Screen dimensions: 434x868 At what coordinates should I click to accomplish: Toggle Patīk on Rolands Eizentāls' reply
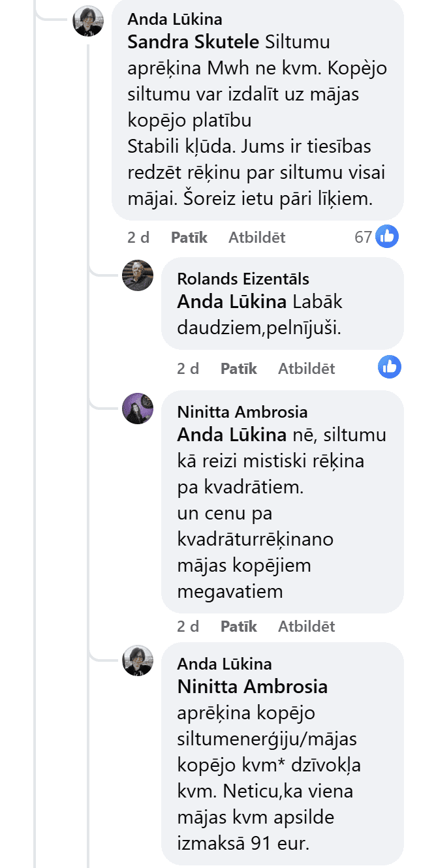click(238, 368)
